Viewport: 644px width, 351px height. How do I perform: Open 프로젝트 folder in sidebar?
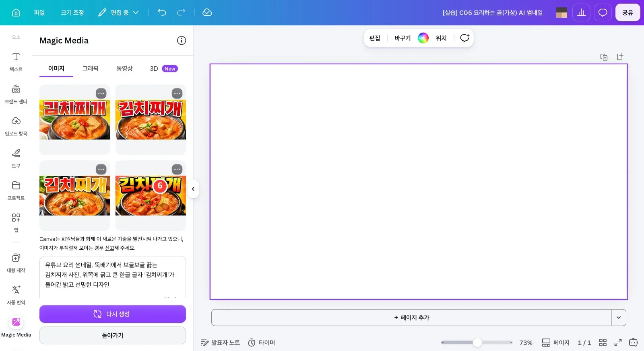(x=16, y=191)
